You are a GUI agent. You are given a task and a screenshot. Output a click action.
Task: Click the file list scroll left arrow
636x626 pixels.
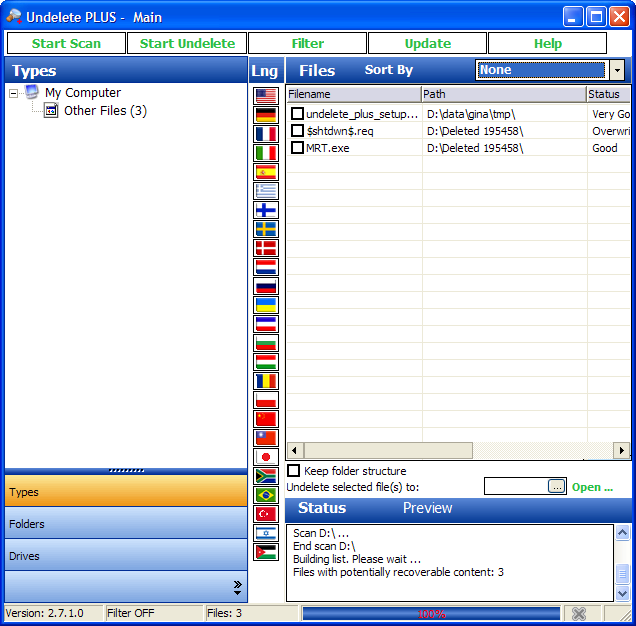coord(295,450)
